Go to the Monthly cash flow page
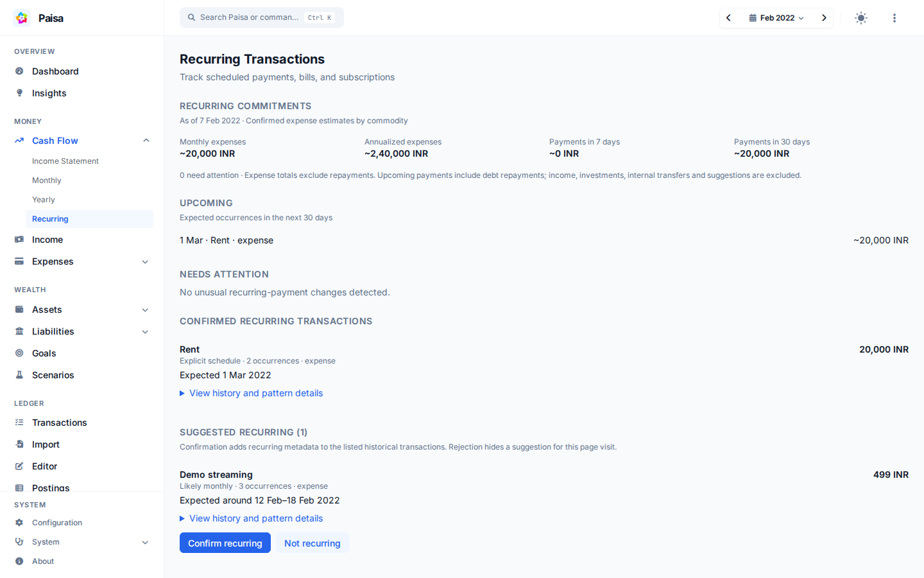Screen dimensions: 924x578 (47, 180)
